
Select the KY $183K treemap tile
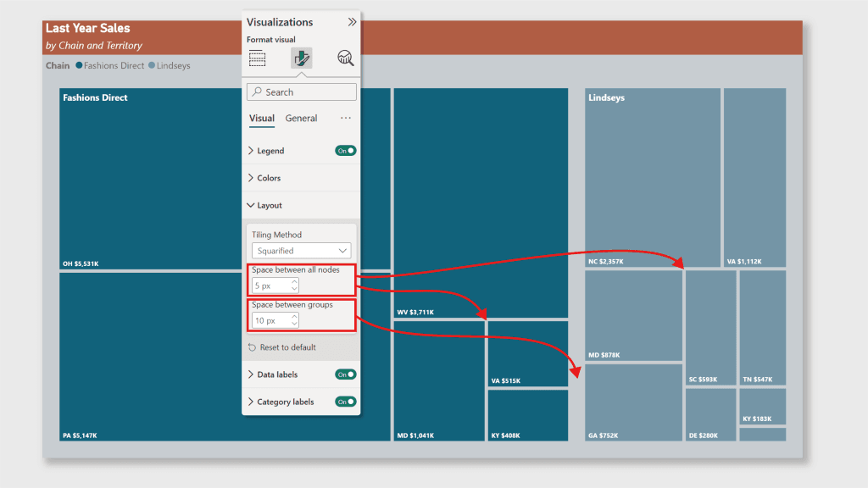pyautogui.click(x=762, y=407)
